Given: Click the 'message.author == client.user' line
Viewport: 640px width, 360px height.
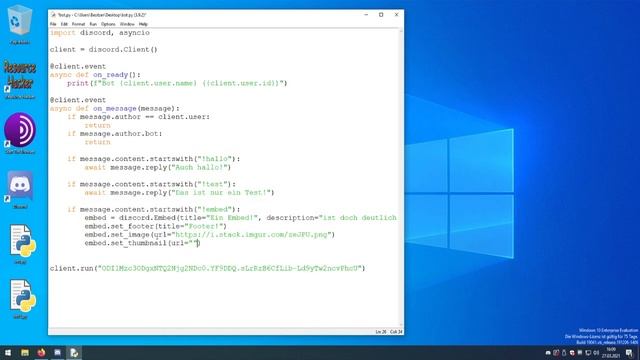Looking at the screenshot, I should 138,117.
